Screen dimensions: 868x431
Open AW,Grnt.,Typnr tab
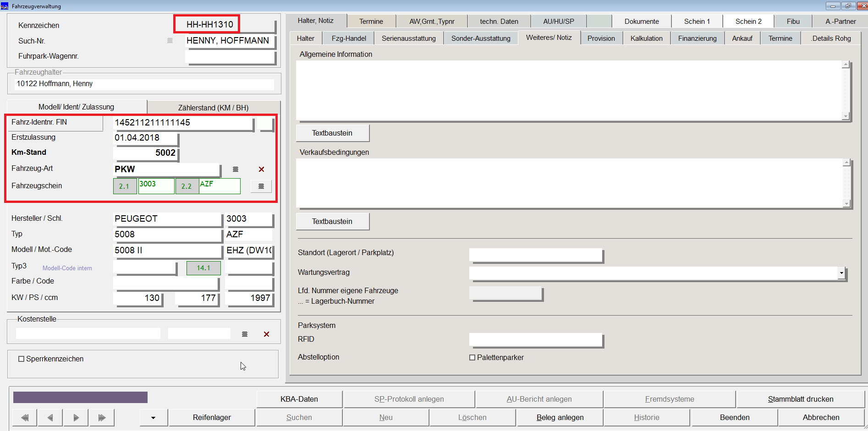pyautogui.click(x=432, y=22)
